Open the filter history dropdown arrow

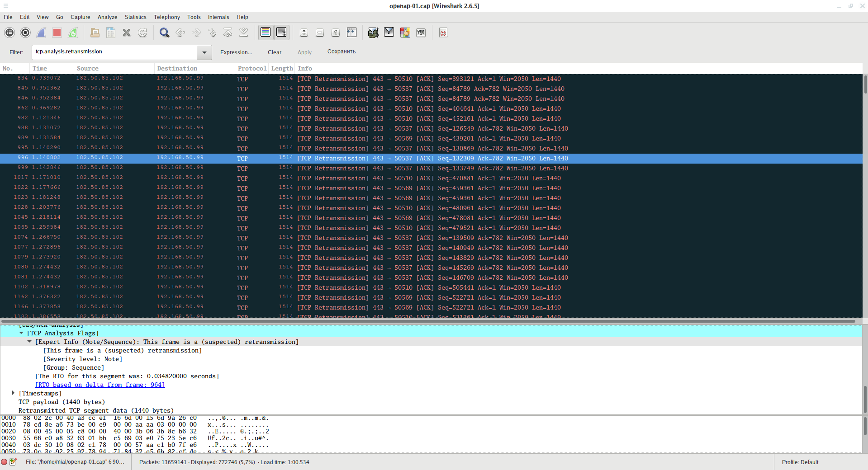[204, 52]
